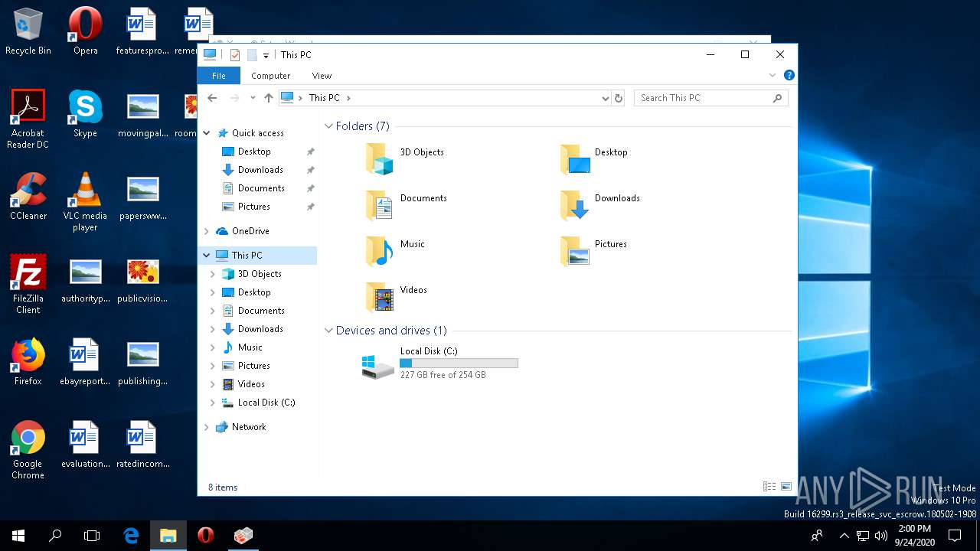The width and height of the screenshot is (980, 551).
Task: Switch to the View tab
Action: 322,76
